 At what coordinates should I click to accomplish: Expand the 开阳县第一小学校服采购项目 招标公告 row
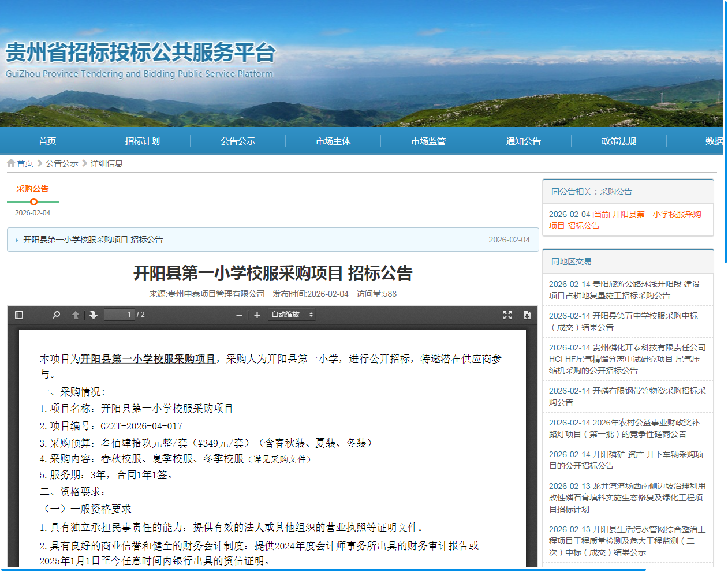tap(92, 240)
